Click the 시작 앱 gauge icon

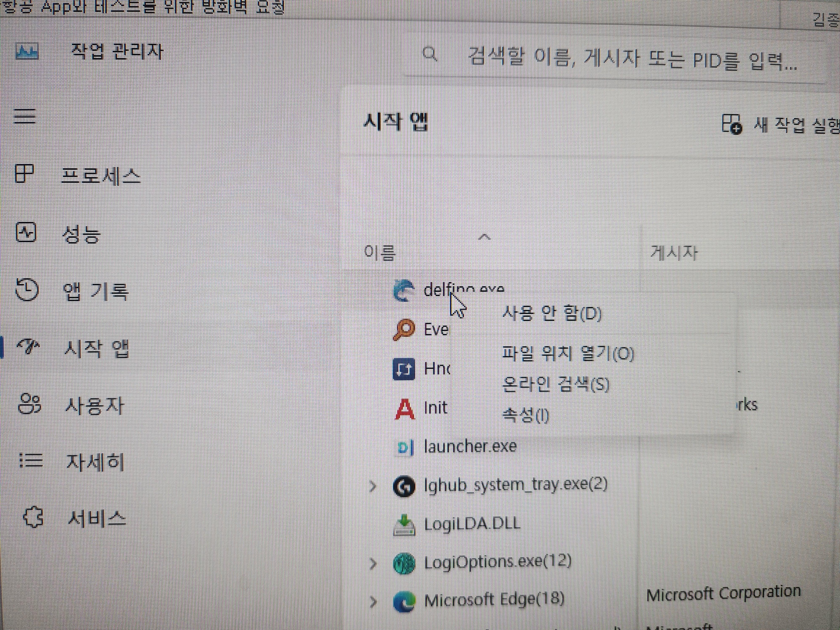coord(28,347)
